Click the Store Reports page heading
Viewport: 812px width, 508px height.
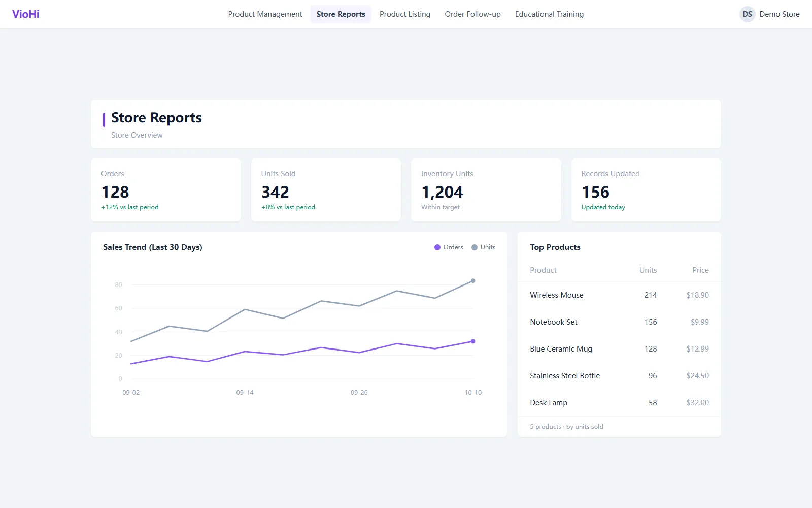156,118
